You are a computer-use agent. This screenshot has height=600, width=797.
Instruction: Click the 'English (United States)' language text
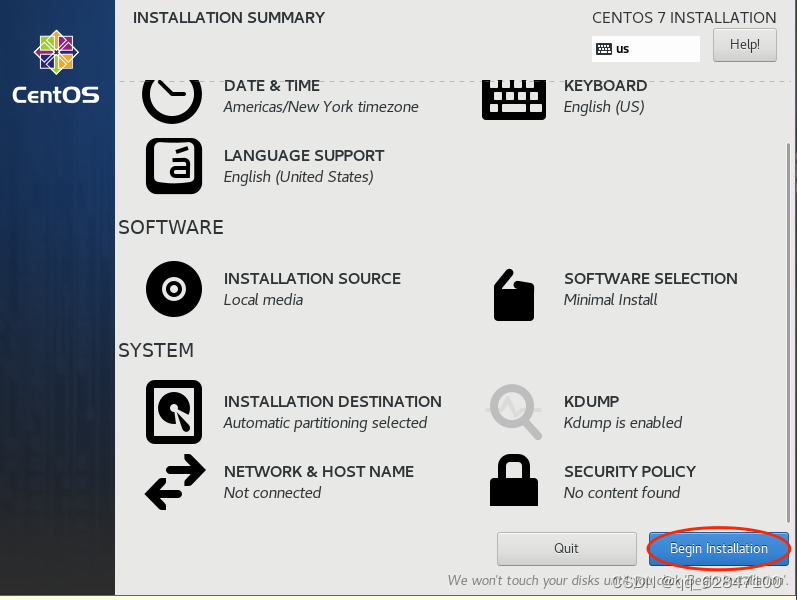(x=298, y=177)
